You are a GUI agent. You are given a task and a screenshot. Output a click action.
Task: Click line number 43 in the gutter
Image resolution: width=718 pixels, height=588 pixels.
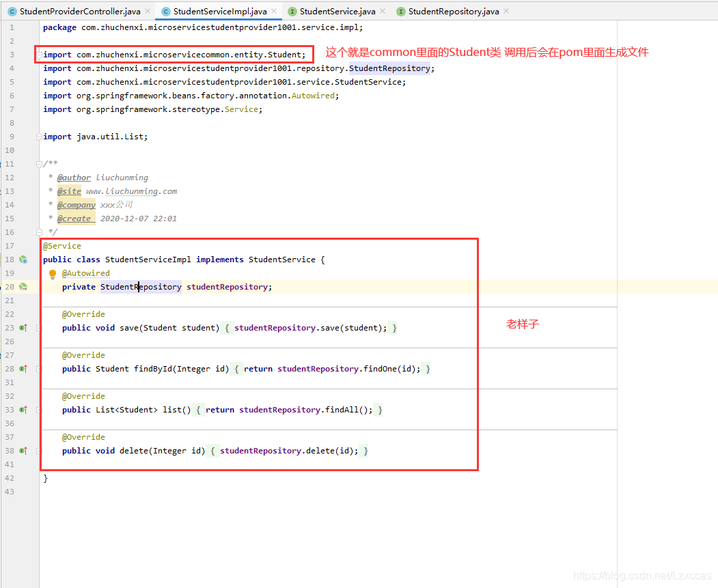pos(10,492)
